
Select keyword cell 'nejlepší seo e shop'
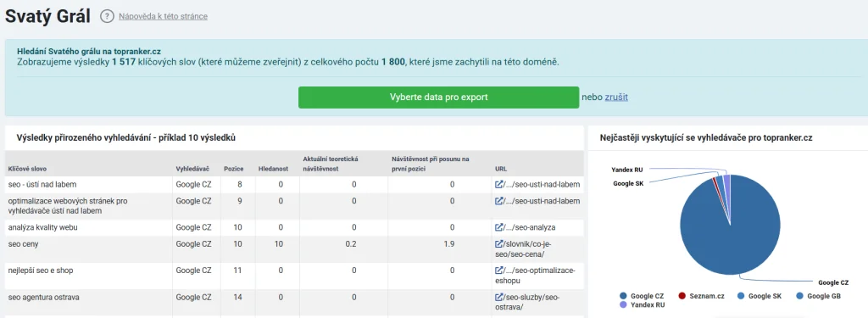coord(41,271)
